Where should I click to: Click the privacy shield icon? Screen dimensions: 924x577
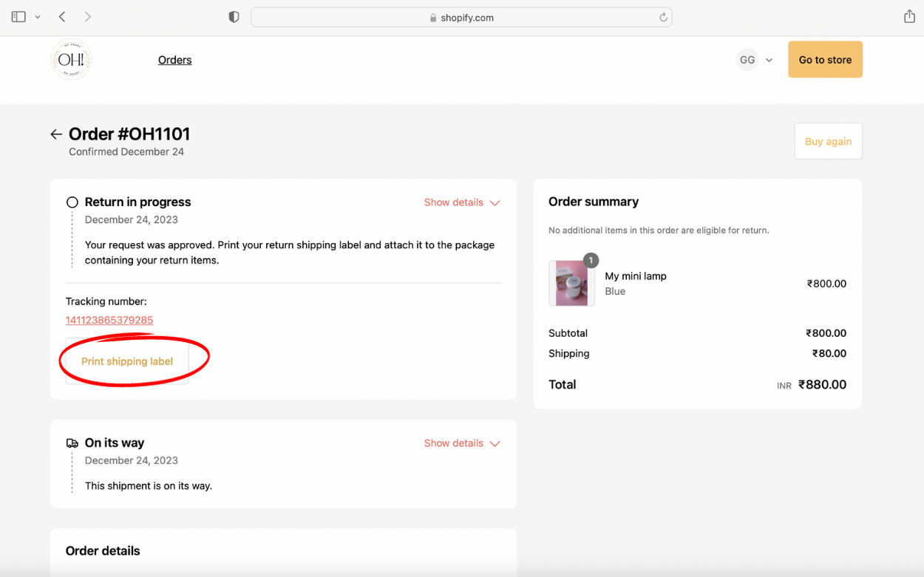[x=234, y=17]
